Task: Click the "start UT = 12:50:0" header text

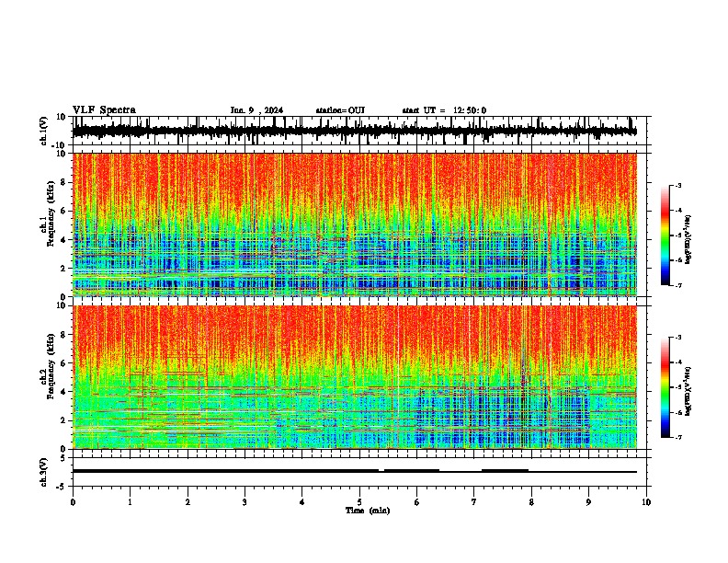Action: tap(444, 110)
